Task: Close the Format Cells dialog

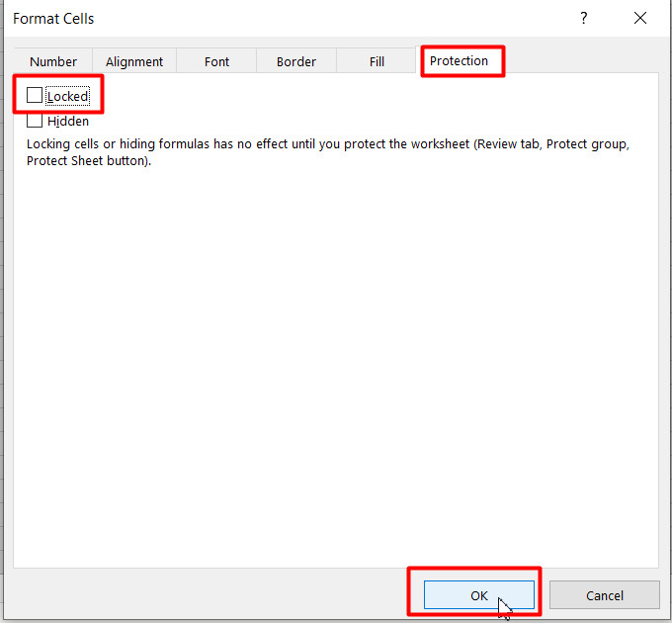Action: (640, 19)
